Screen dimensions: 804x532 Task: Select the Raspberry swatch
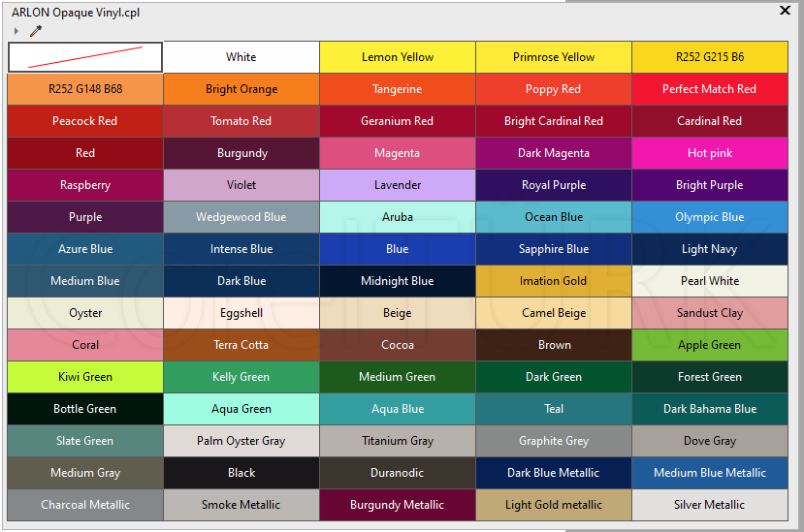[85, 185]
